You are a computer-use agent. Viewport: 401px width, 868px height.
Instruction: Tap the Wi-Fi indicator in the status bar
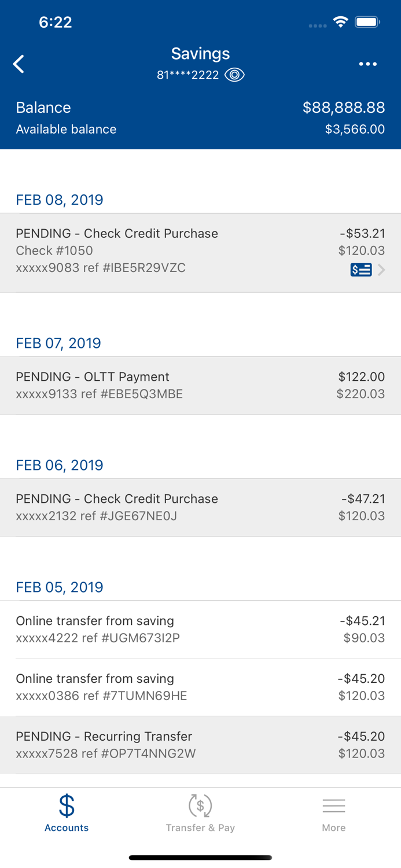tap(340, 21)
